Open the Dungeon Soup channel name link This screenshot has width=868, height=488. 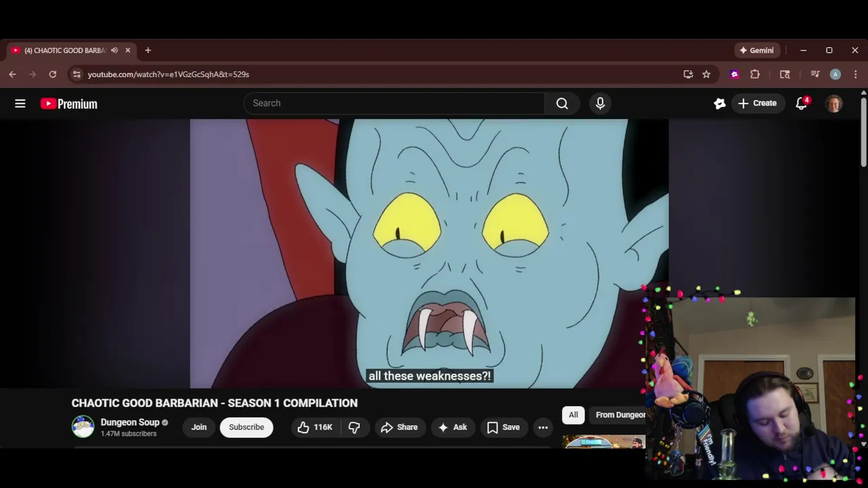pyautogui.click(x=130, y=422)
